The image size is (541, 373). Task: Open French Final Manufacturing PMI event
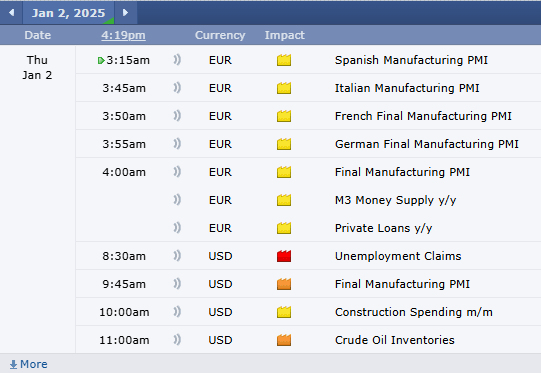(x=423, y=116)
